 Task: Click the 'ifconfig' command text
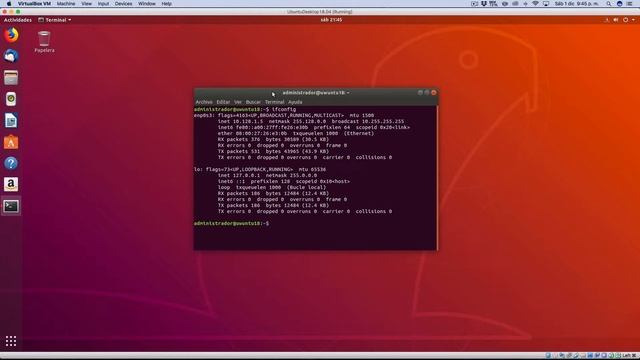(284, 109)
